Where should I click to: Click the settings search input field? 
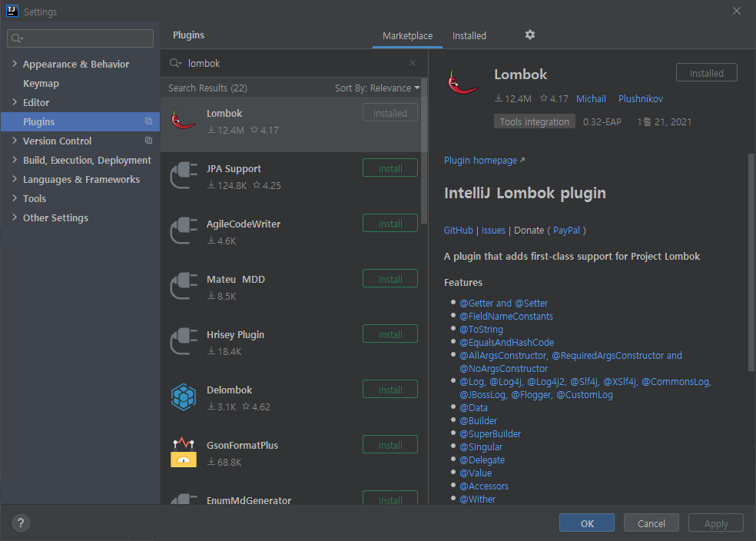(x=80, y=38)
